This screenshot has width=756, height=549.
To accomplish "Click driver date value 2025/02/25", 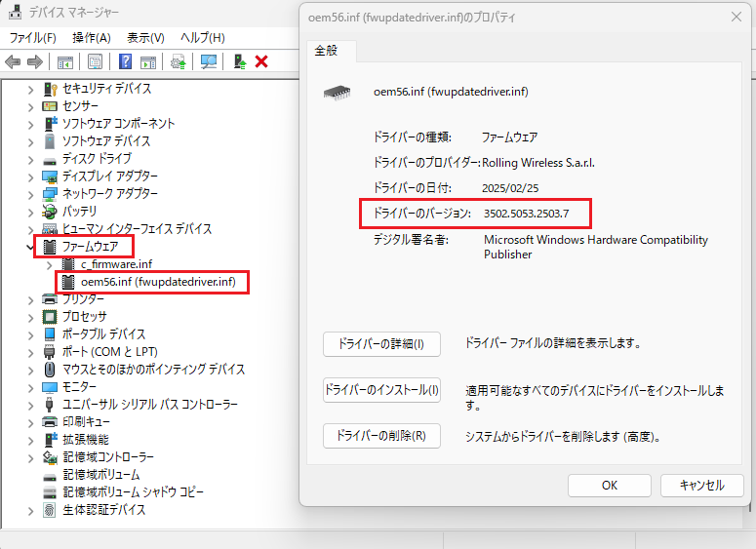I will tap(510, 188).
